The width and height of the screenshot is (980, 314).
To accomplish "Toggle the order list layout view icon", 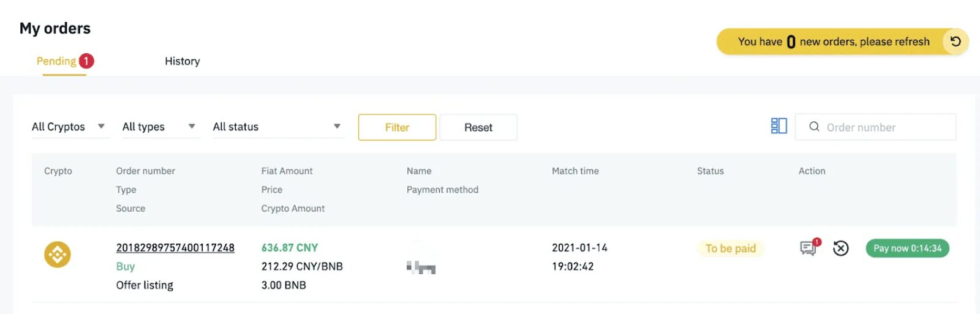I will tap(778, 126).
